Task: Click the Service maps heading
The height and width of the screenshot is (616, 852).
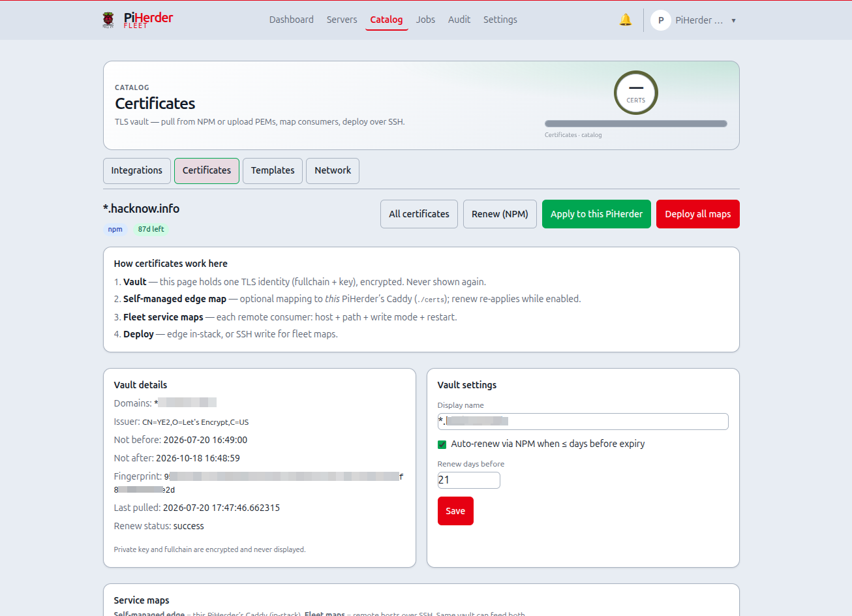Action: click(x=142, y=600)
